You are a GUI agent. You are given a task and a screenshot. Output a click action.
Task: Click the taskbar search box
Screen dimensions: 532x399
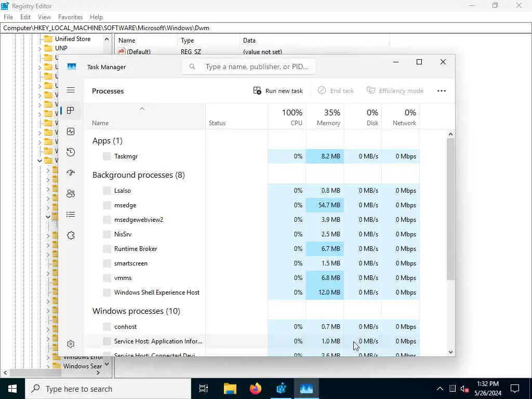[x=108, y=389]
